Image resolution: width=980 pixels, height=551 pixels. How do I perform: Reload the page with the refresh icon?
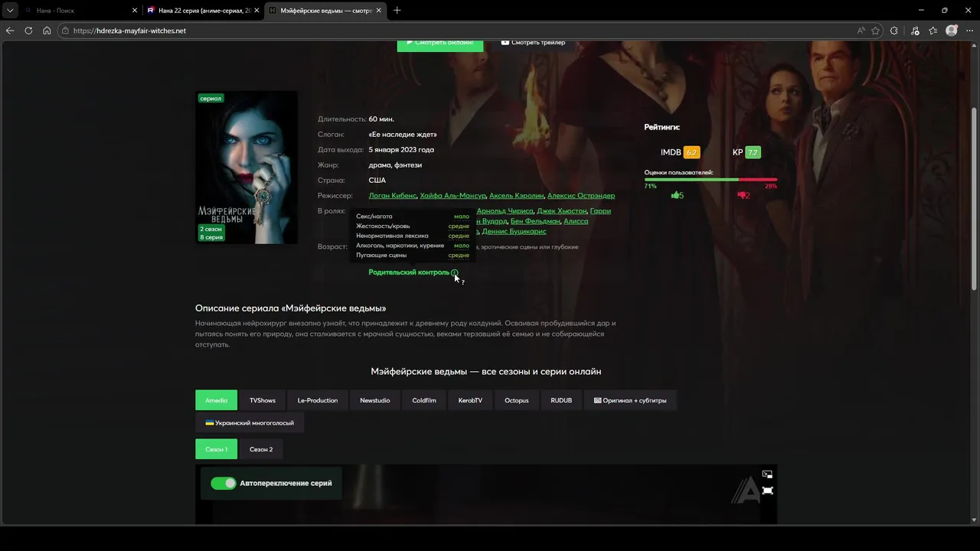pyautogui.click(x=28, y=31)
